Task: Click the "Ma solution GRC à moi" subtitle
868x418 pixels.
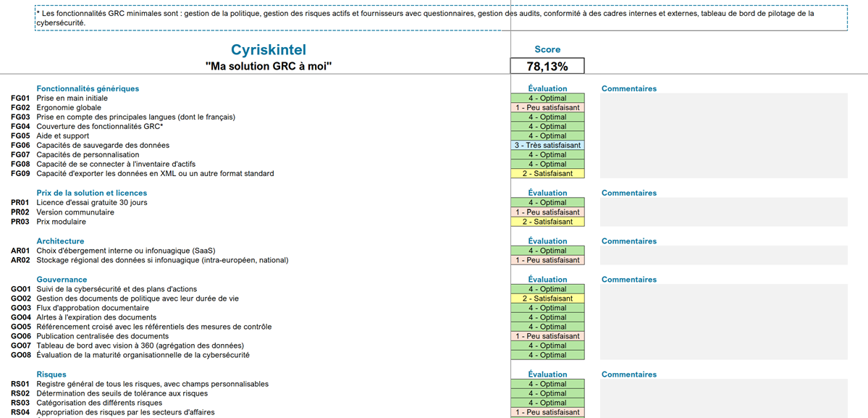Action: (x=268, y=67)
